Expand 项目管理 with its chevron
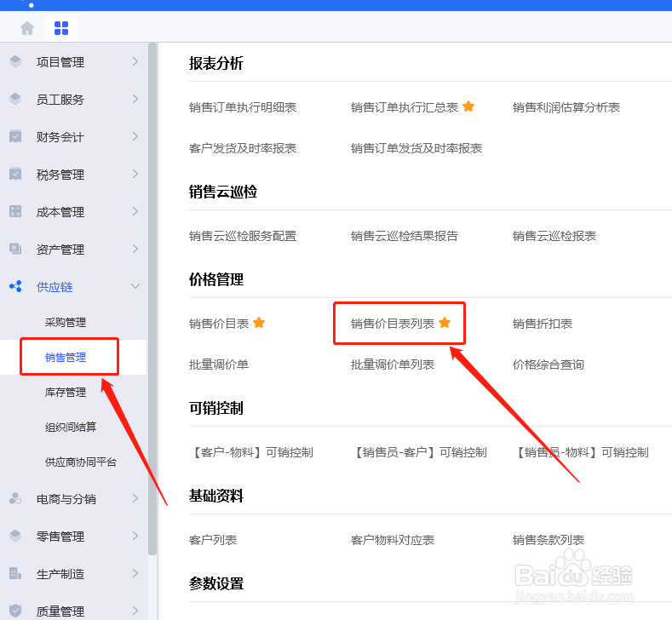 click(135, 61)
